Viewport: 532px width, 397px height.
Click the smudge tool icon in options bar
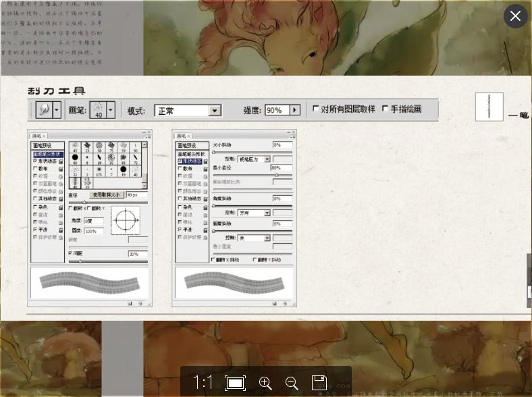(x=44, y=109)
